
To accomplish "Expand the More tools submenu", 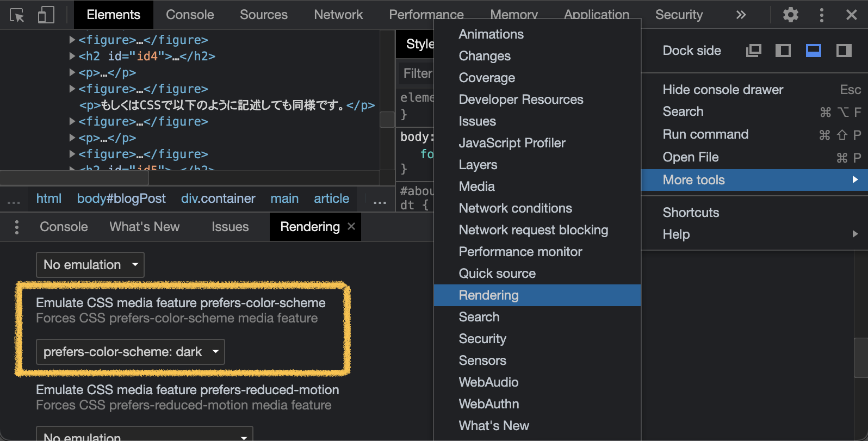I will pyautogui.click(x=755, y=180).
